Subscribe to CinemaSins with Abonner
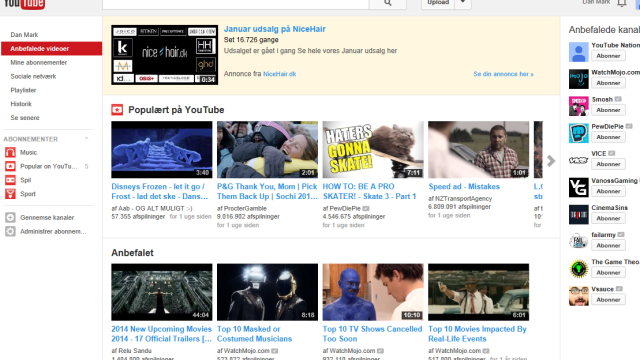The image size is (640, 360). point(608,218)
